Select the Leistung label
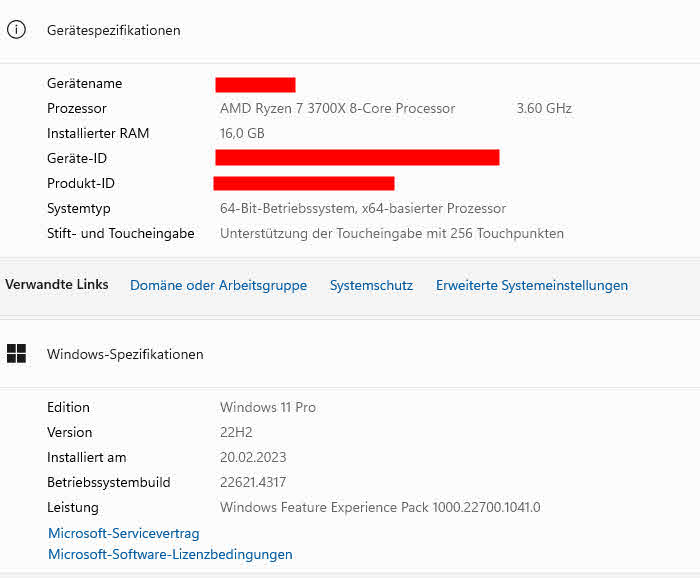Image resolution: width=700 pixels, height=578 pixels. coord(73,507)
